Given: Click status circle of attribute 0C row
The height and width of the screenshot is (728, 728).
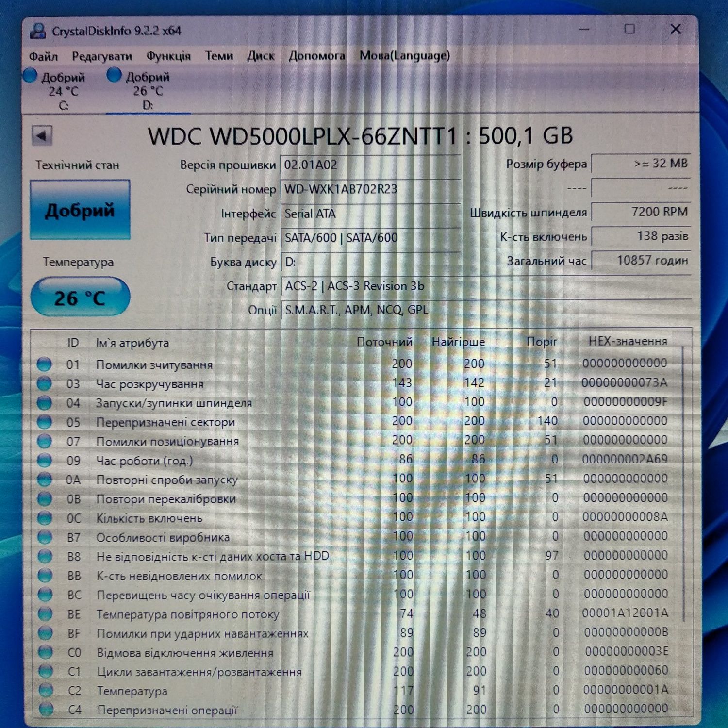Looking at the screenshot, I should click(45, 518).
